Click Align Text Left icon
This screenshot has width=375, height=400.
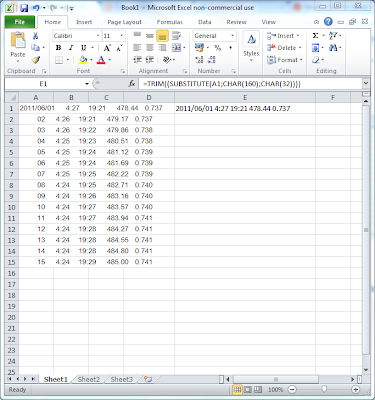[137, 48]
